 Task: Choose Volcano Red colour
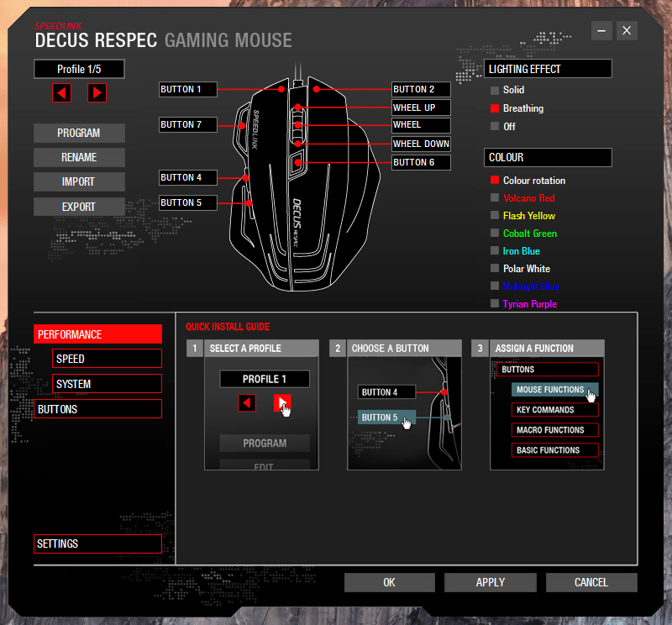495,197
